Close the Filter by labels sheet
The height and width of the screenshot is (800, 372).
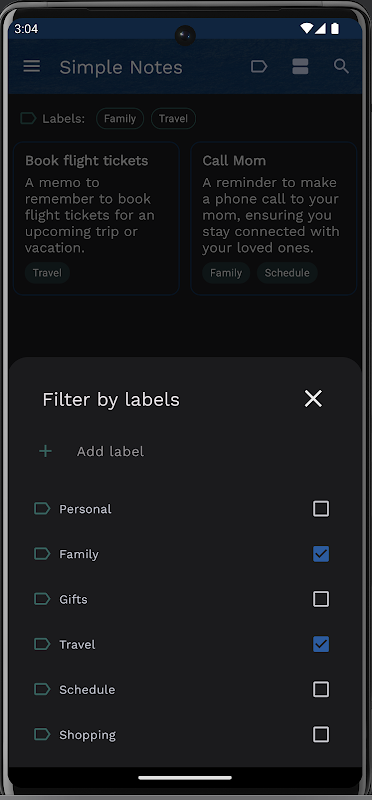click(x=313, y=398)
